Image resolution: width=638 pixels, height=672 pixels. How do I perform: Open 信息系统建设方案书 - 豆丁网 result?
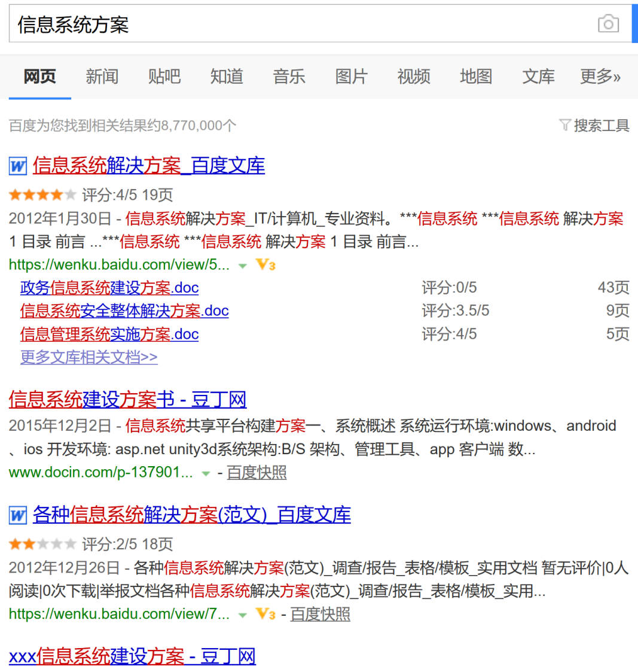point(127,399)
